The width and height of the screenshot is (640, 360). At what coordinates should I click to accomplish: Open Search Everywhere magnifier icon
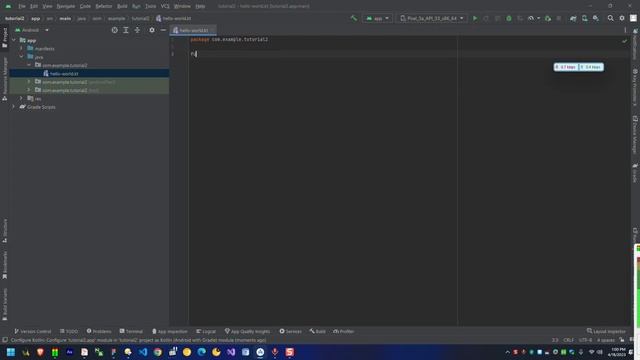click(x=611, y=18)
